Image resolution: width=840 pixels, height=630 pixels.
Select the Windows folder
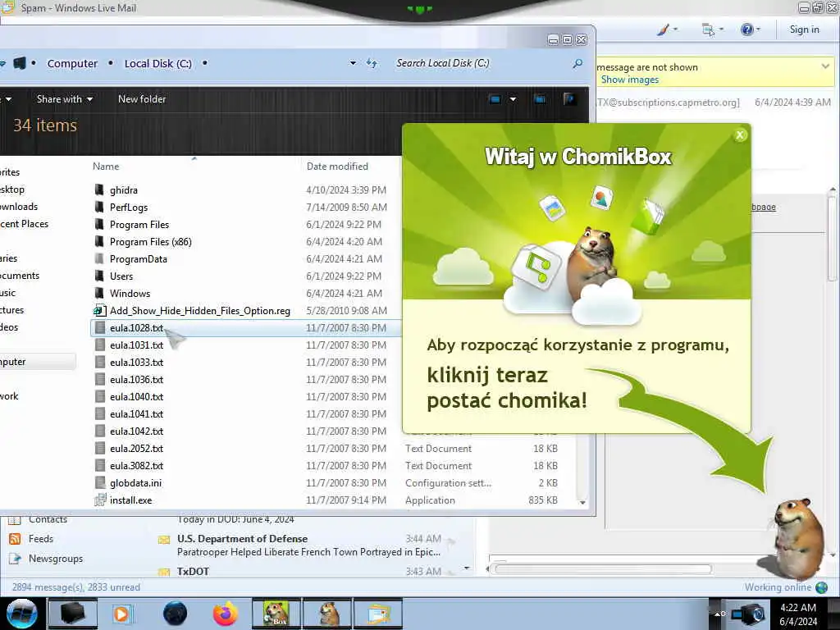[130, 293]
